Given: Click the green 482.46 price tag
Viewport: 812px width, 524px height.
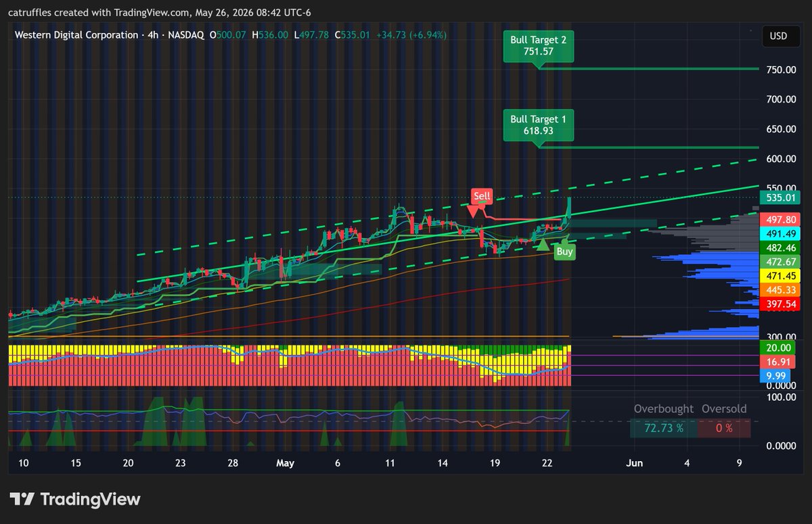Looking at the screenshot, I should click(780, 248).
